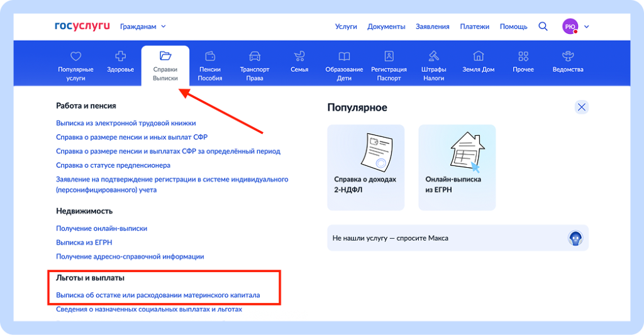Open Выписка из ЕГРН link
644x335 pixels.
tap(84, 242)
